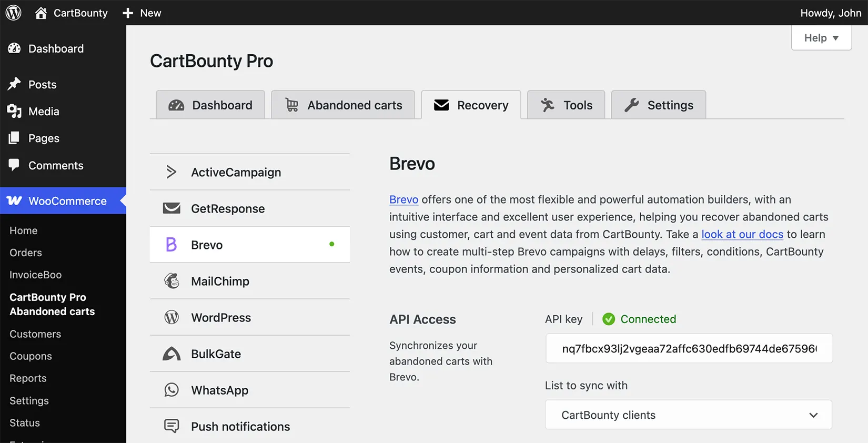The image size is (868, 443).
Task: Click the WooCommerce logo icon
Action: (x=14, y=200)
